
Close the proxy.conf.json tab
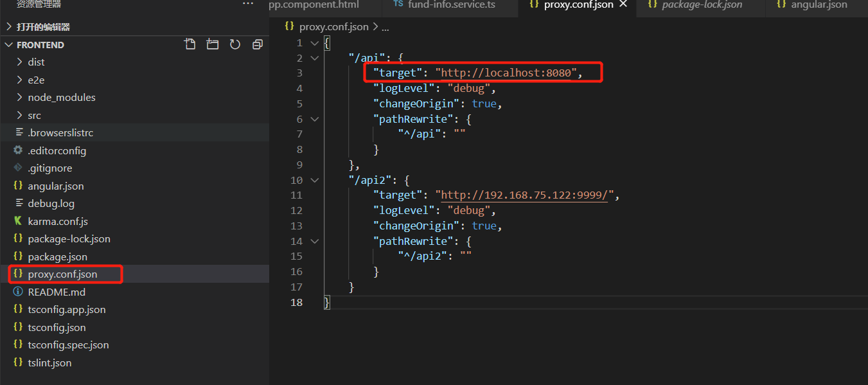(623, 4)
